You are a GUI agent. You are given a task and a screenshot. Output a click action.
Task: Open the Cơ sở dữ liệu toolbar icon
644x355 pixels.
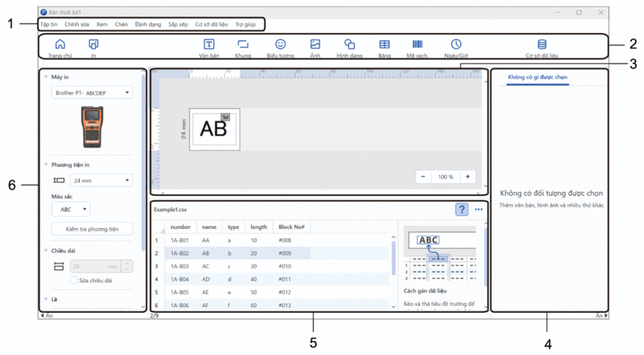(541, 44)
